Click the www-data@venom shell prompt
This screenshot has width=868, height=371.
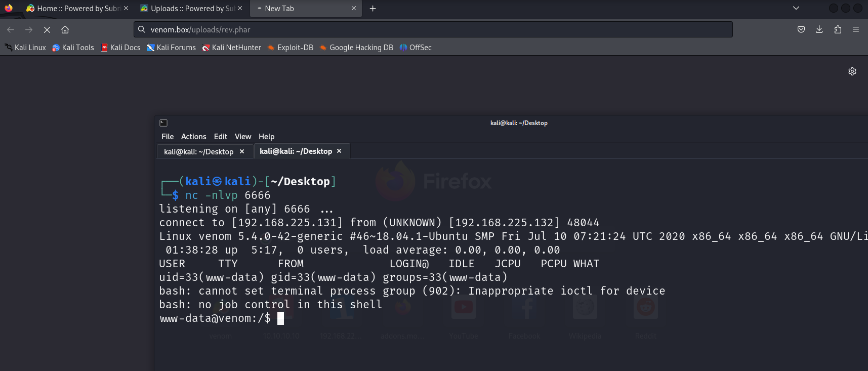tap(215, 318)
